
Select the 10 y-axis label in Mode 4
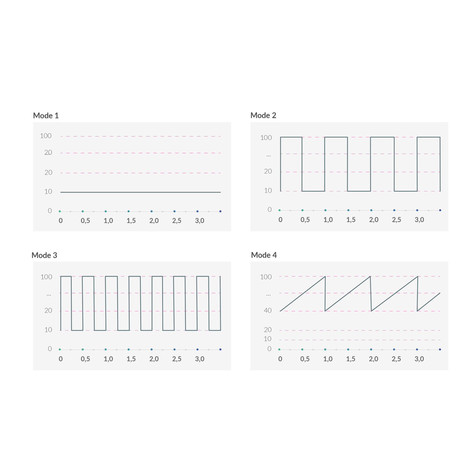coord(268,339)
